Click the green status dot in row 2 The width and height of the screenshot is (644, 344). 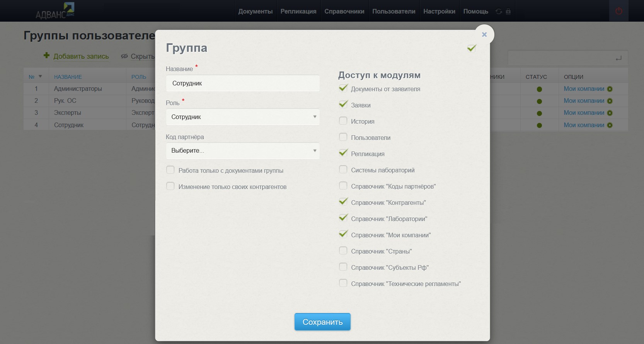539,101
